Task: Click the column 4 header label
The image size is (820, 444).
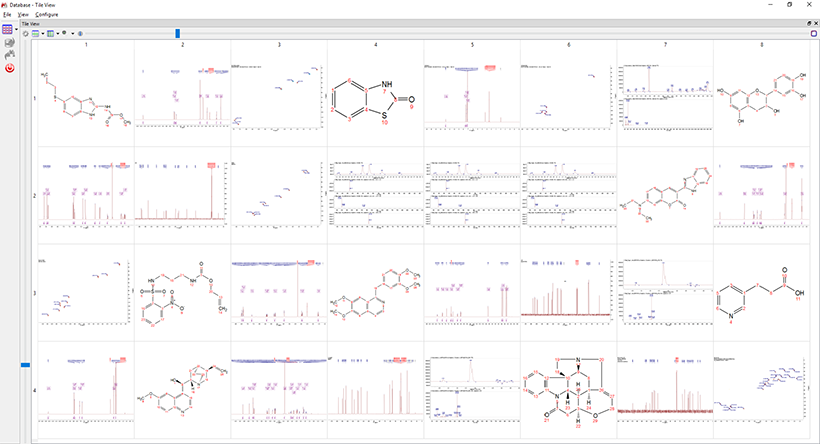Action: click(x=375, y=45)
